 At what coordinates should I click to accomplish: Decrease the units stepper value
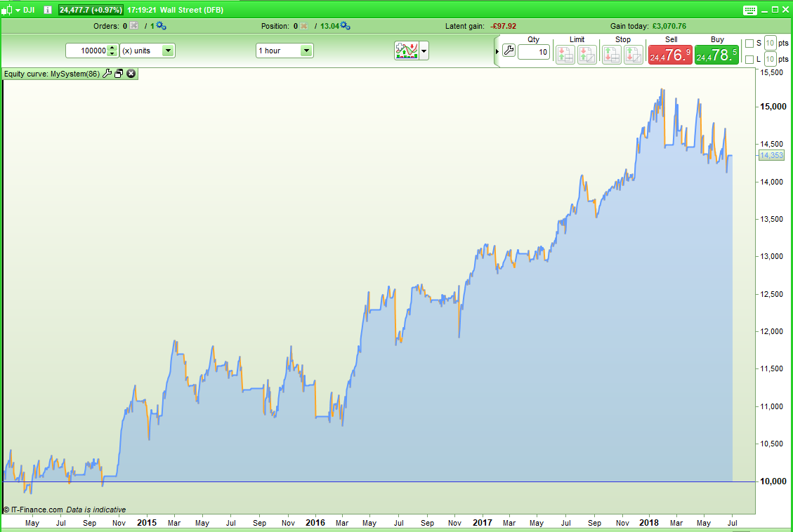(113, 53)
